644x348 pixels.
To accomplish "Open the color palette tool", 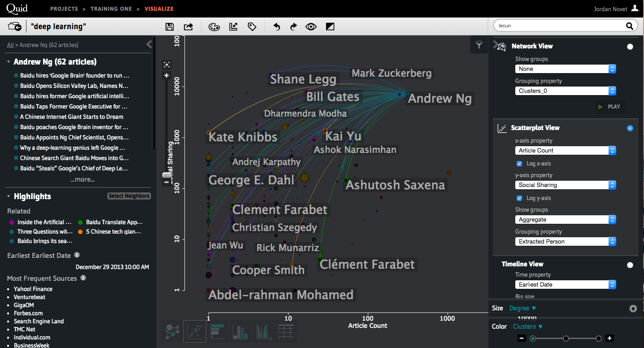I will pyautogui.click(x=214, y=27).
